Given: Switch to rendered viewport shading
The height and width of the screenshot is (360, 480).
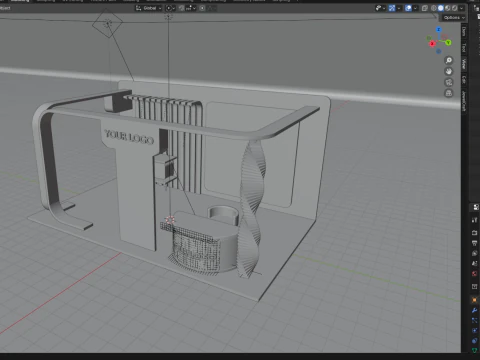Looking at the screenshot, I should point(454,8).
